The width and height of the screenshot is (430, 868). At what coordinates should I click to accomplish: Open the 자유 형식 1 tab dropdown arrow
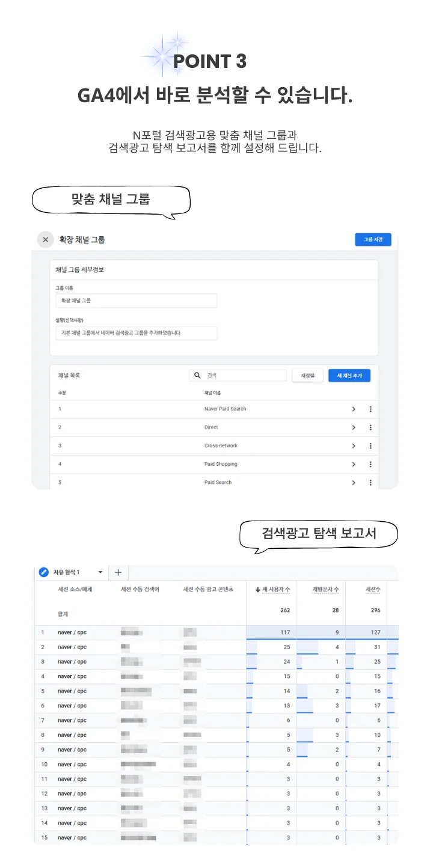point(100,572)
